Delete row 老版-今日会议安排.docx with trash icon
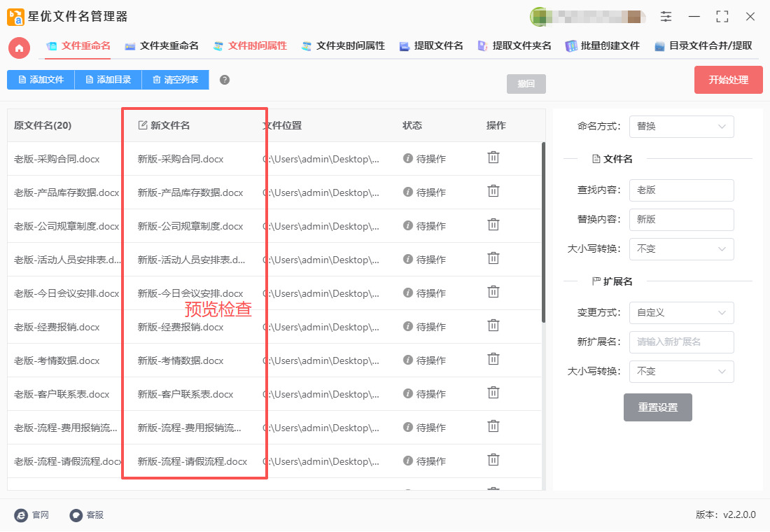 tap(493, 293)
